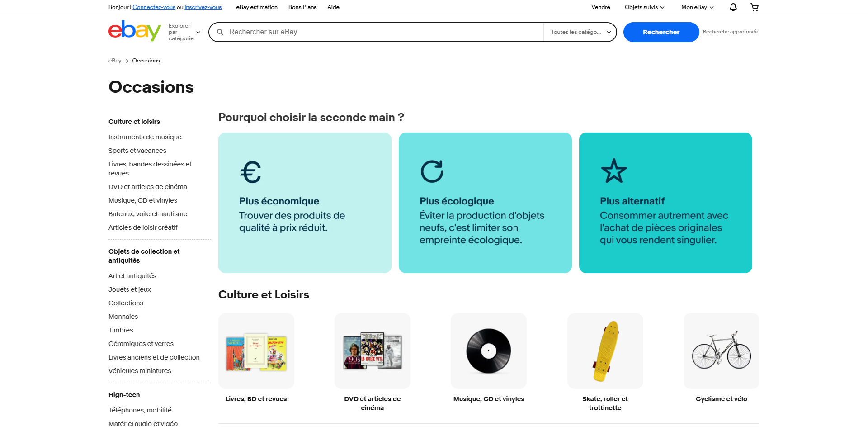The width and height of the screenshot is (868, 431).
Task: Open the vinyl record thumbnail
Action: click(489, 351)
